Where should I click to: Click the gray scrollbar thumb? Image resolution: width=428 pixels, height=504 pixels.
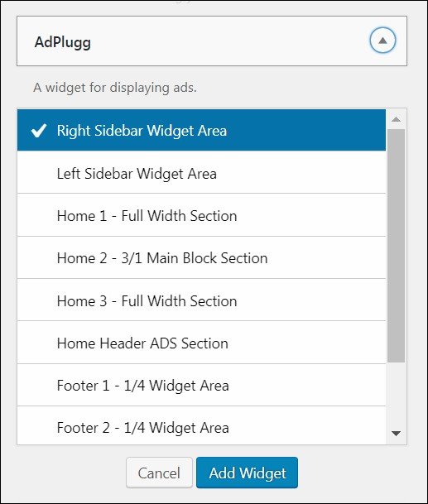click(397, 246)
